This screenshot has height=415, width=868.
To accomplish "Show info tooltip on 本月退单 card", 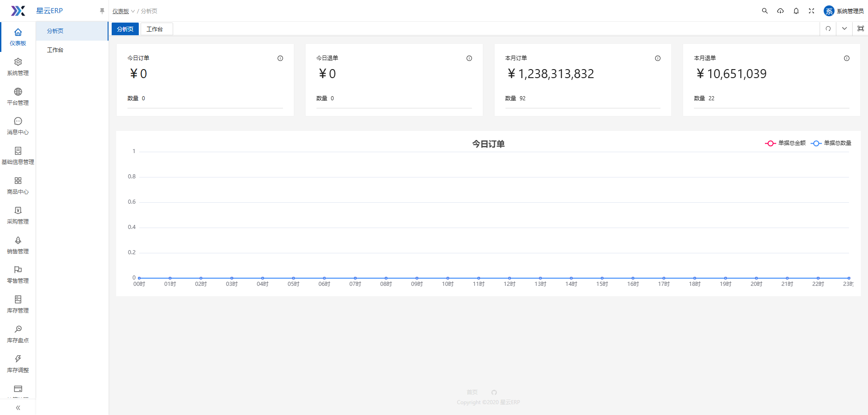I will point(847,58).
